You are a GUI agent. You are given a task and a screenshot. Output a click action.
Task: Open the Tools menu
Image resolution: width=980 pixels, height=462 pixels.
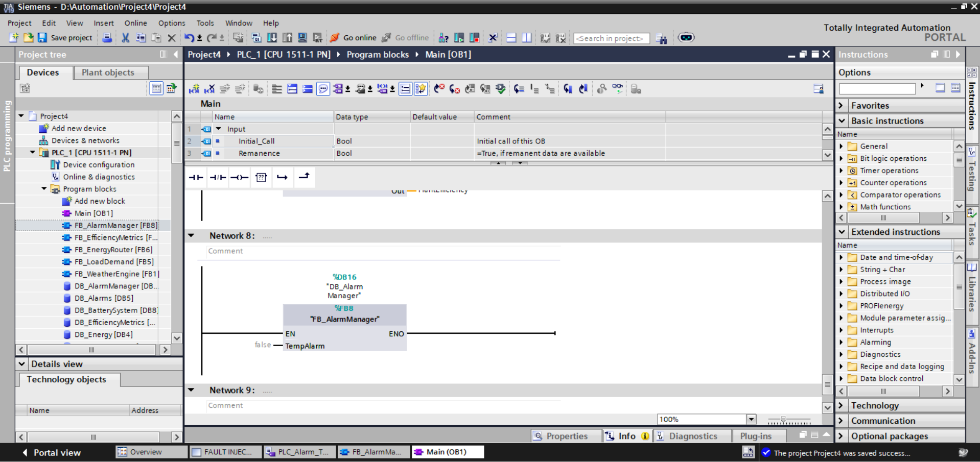205,23
